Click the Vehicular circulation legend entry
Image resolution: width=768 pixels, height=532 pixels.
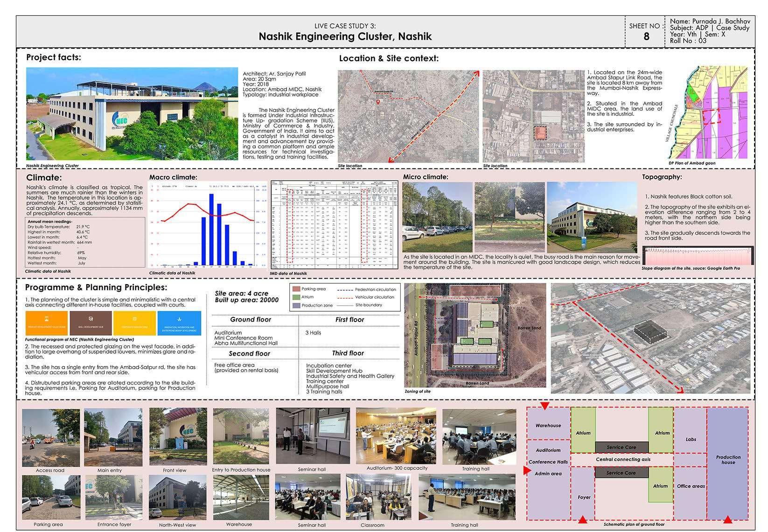point(366,297)
